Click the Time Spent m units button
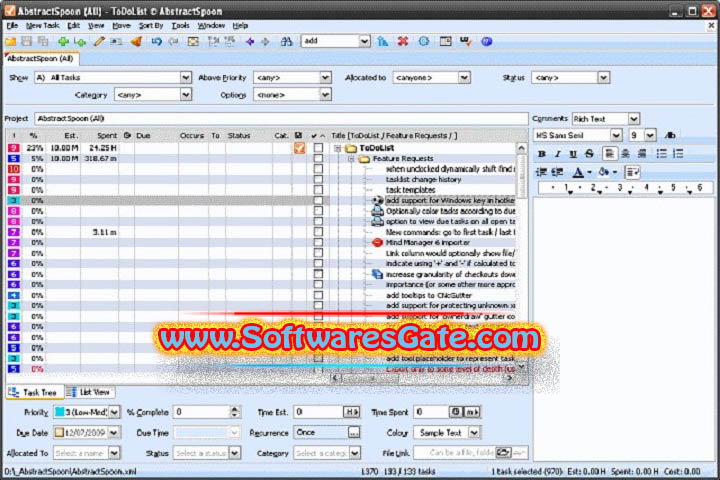 (x=472, y=412)
